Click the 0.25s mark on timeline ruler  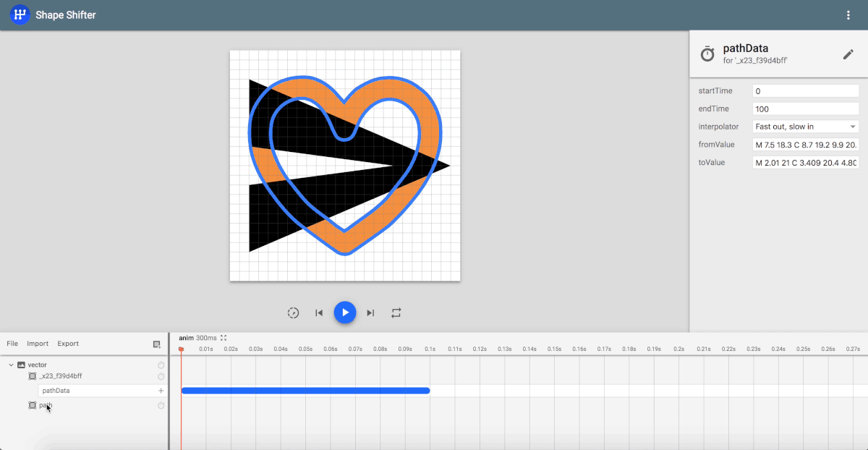(804, 349)
